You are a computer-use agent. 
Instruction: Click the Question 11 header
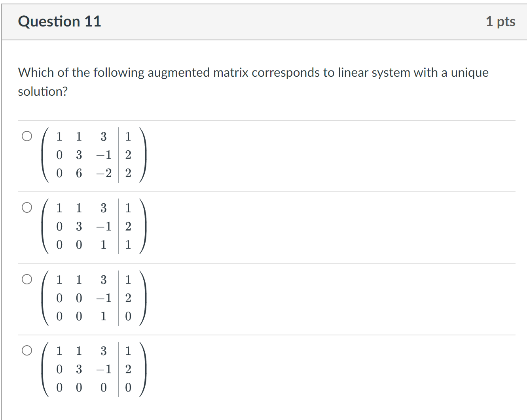pos(60,22)
